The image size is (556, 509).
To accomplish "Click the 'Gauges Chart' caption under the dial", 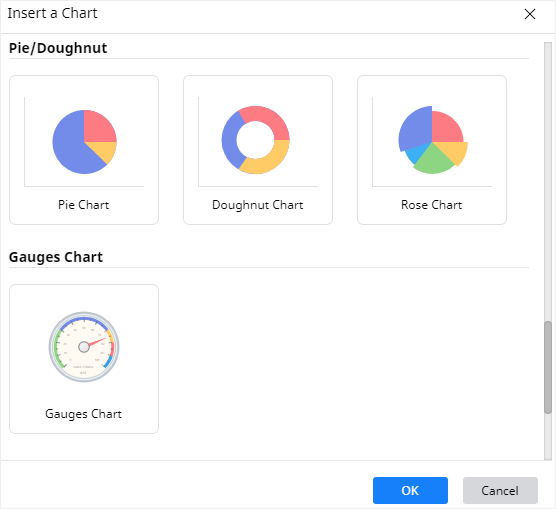I will click(84, 414).
